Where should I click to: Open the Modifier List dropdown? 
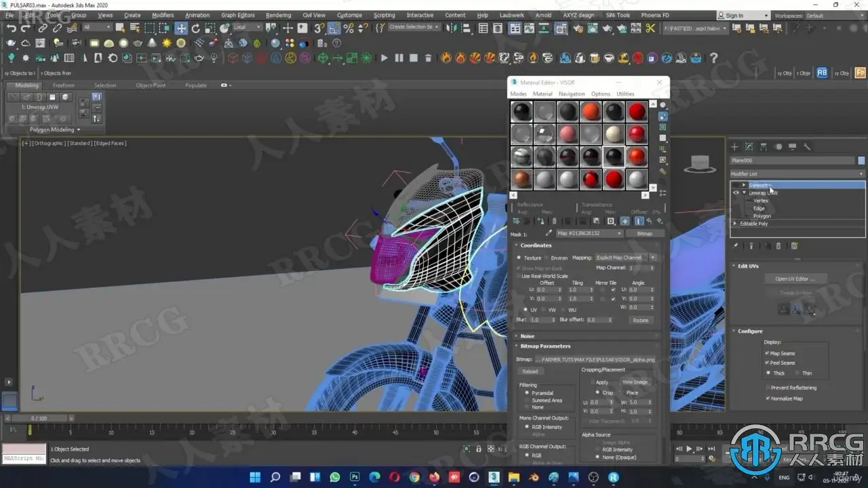coord(797,174)
